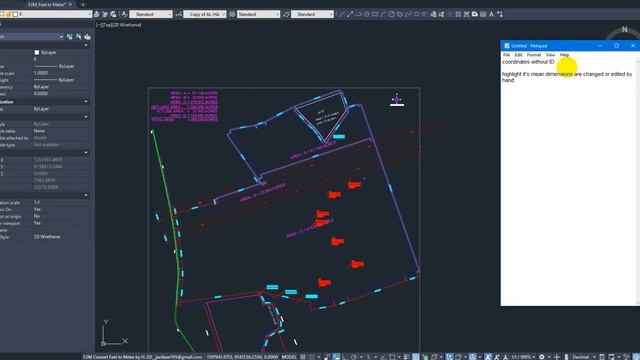Select the Ellipse Arc tool
The height and width of the screenshot is (360, 640).
coord(424,14)
